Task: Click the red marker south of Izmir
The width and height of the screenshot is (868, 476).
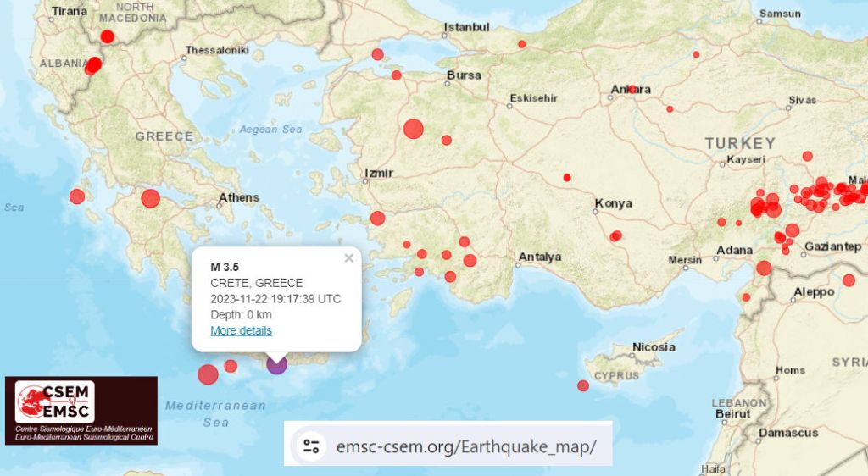Action: pos(377,218)
